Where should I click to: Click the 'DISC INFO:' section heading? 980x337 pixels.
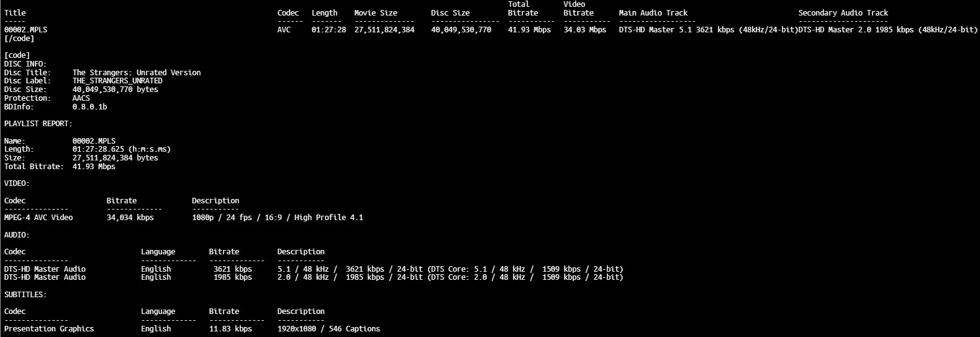tap(25, 64)
